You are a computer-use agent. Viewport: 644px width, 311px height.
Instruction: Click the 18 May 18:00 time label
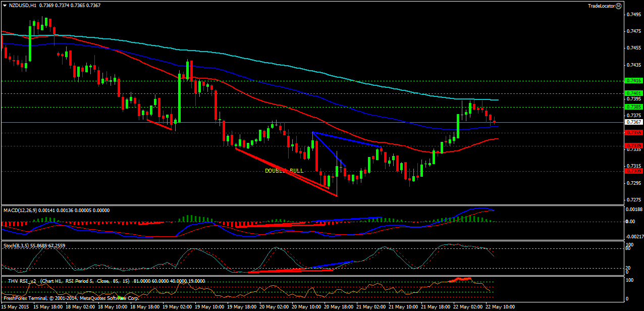tap(144, 307)
